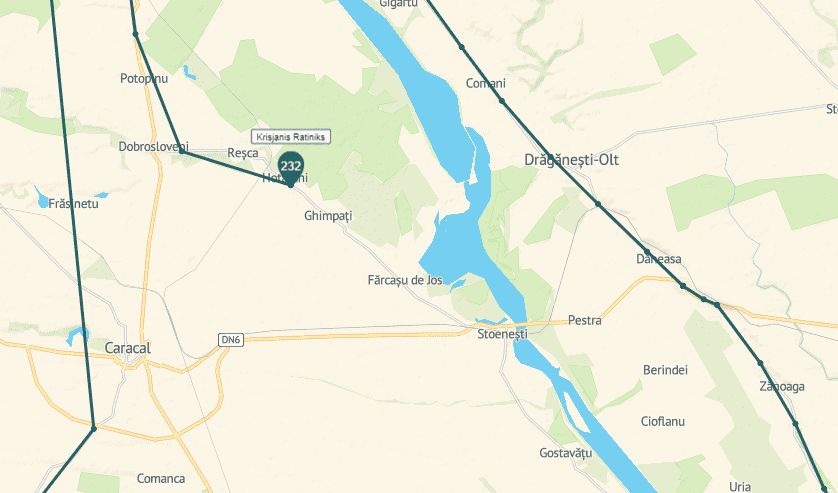Select the Comanca label
The image size is (838, 493).
(x=161, y=479)
